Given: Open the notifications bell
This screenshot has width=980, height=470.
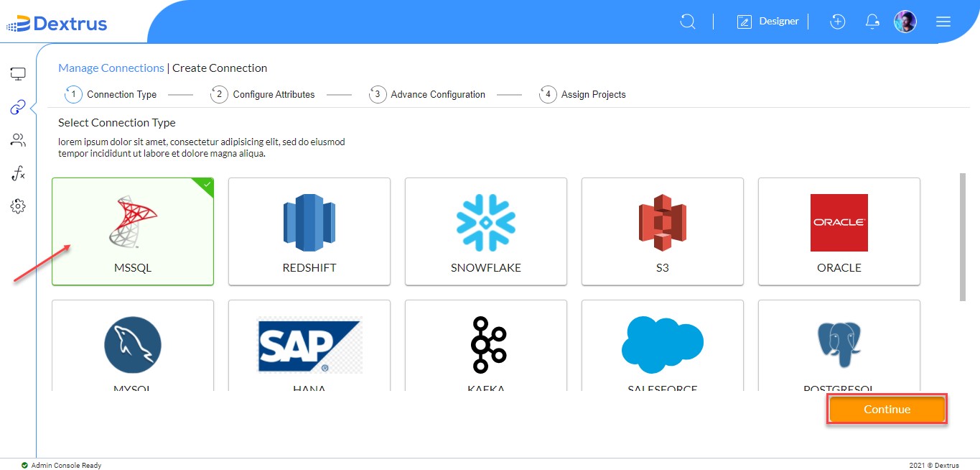Looking at the screenshot, I should coord(872,22).
